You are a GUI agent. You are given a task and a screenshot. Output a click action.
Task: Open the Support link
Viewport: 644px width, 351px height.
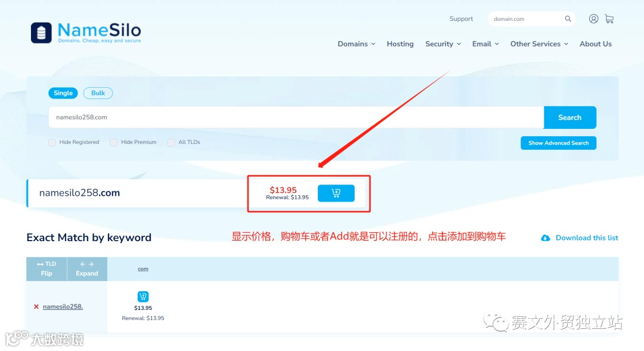tap(461, 19)
